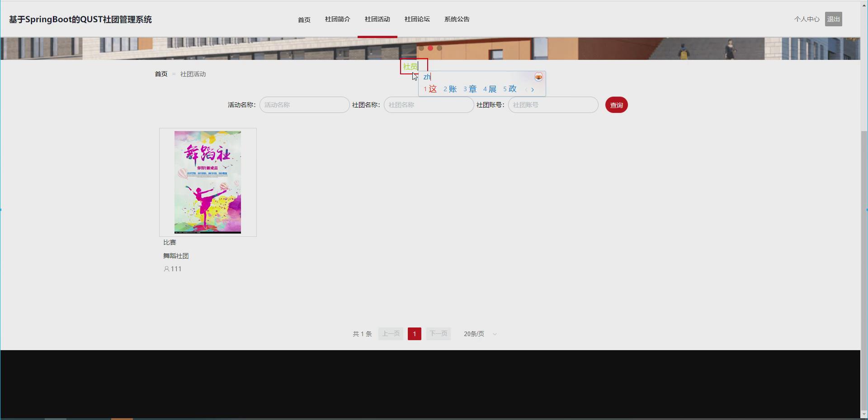Click the member count person icon
The image size is (868, 420).
pyautogui.click(x=167, y=269)
